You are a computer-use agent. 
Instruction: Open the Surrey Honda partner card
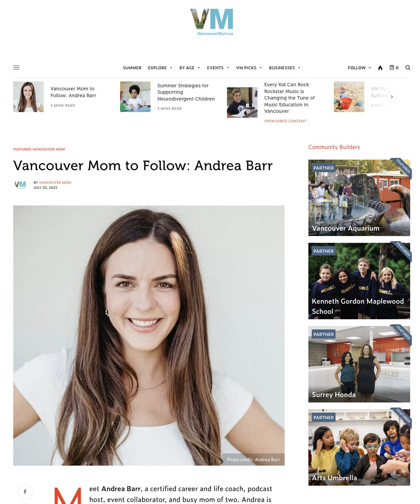[359, 364]
